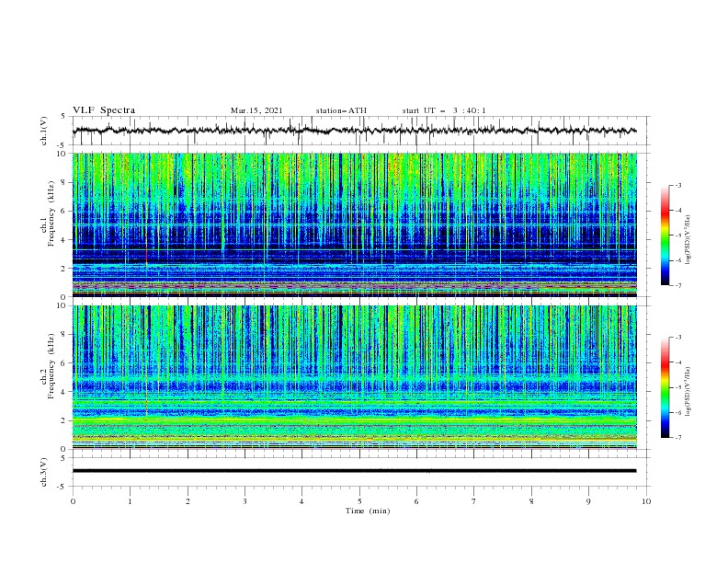
Task: Select the "Time (min)" axis label
Action: tap(368, 511)
